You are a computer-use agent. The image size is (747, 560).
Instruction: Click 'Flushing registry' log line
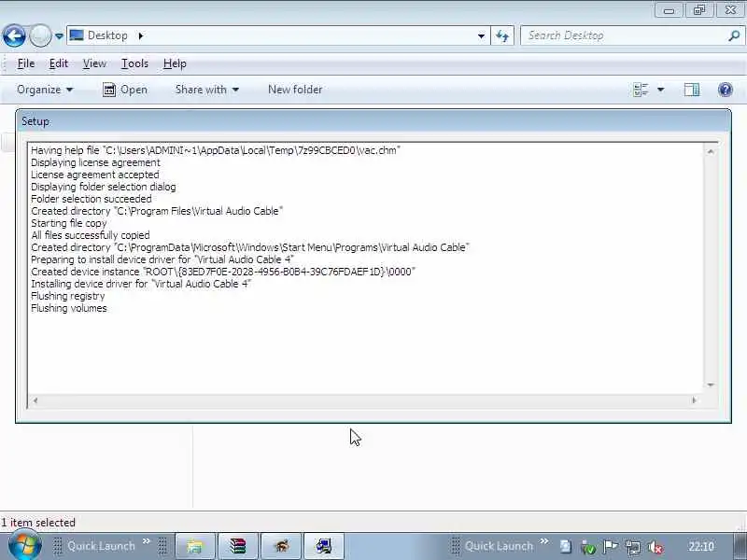coord(67,296)
